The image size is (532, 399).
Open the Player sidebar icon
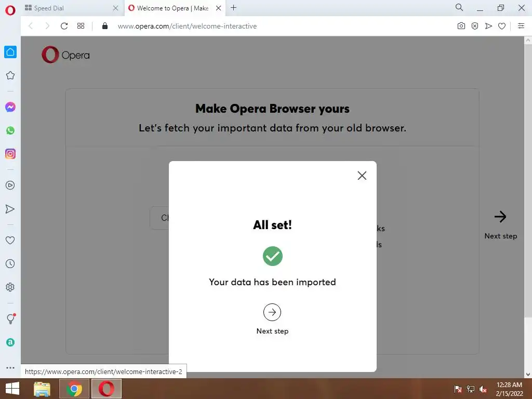pyautogui.click(x=10, y=185)
